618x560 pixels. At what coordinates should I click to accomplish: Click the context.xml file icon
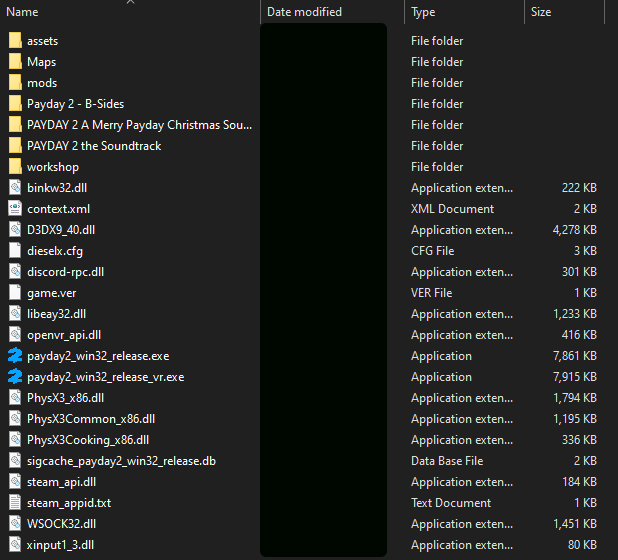pyautogui.click(x=15, y=208)
